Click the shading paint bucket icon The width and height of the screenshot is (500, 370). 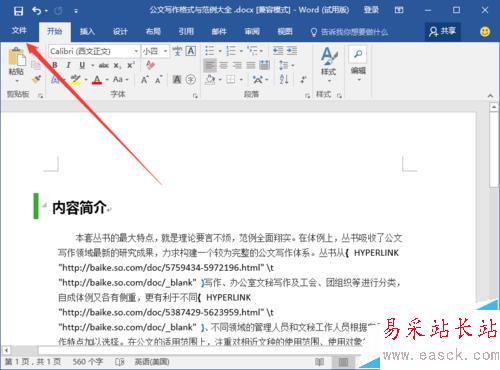click(210, 80)
